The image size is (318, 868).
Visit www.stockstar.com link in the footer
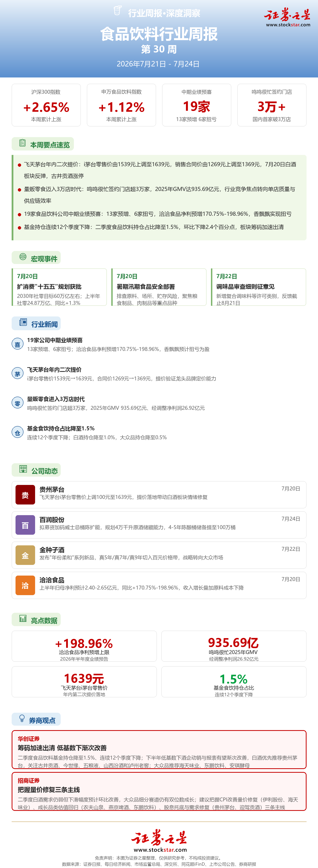point(160,850)
